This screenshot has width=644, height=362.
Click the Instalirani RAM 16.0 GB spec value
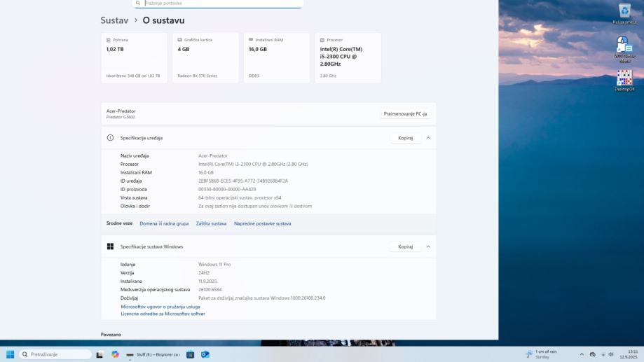coord(206,173)
